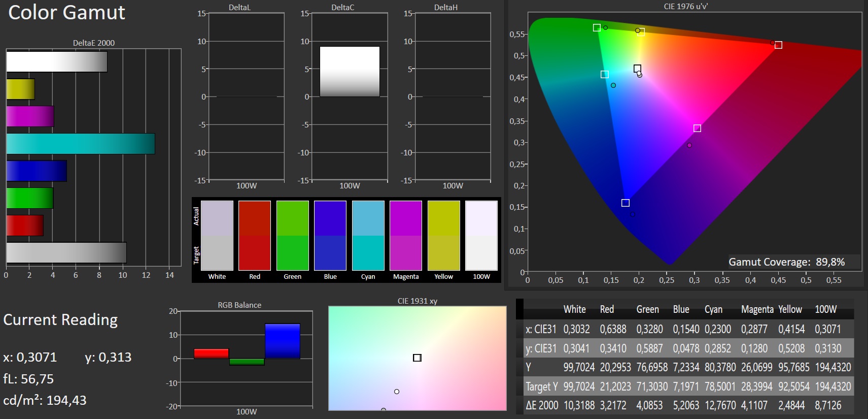The image size is (868, 419).
Task: Click the 8,7126 100W ΔE 2000 cell
Action: point(828,405)
